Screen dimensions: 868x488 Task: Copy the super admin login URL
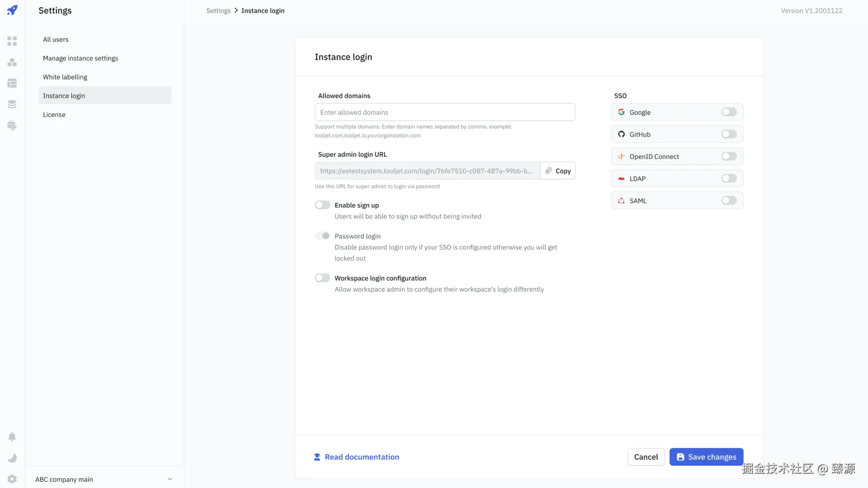(x=558, y=171)
